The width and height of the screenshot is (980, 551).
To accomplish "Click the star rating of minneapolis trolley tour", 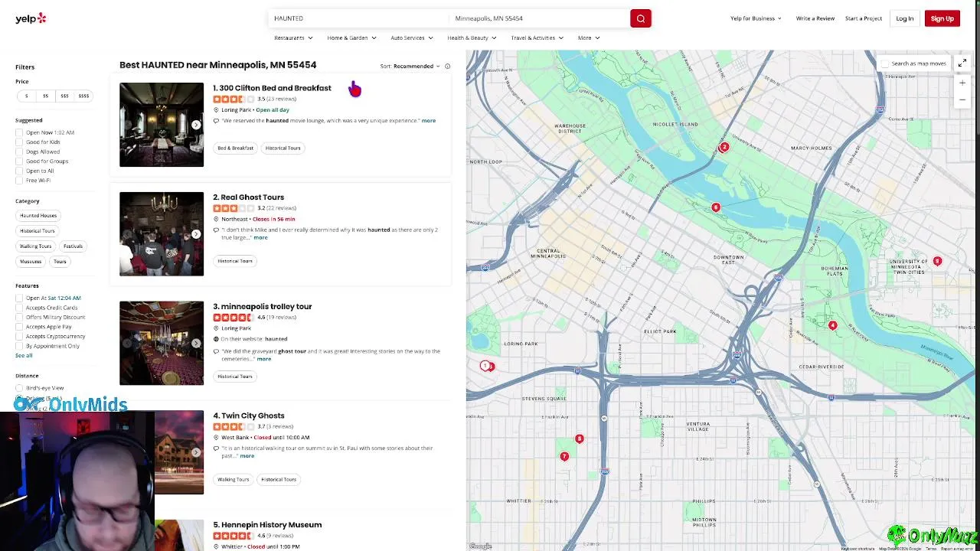I will (x=234, y=317).
